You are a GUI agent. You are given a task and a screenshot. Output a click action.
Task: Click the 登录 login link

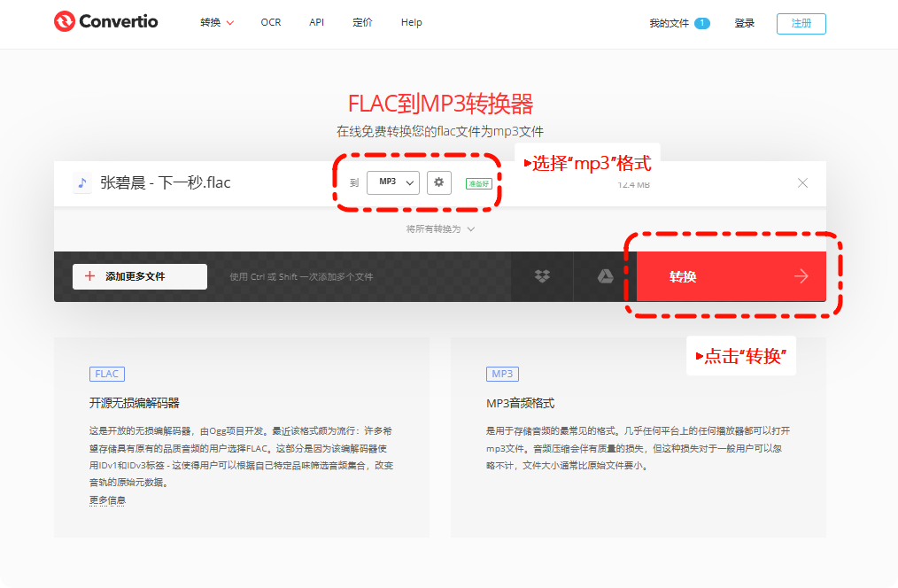[744, 24]
